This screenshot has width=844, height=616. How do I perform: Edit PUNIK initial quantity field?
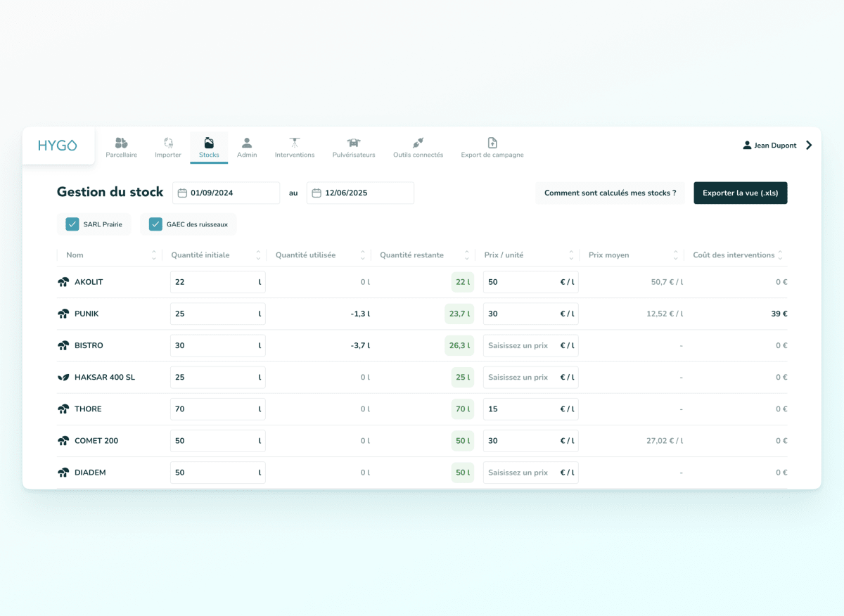[x=218, y=314]
